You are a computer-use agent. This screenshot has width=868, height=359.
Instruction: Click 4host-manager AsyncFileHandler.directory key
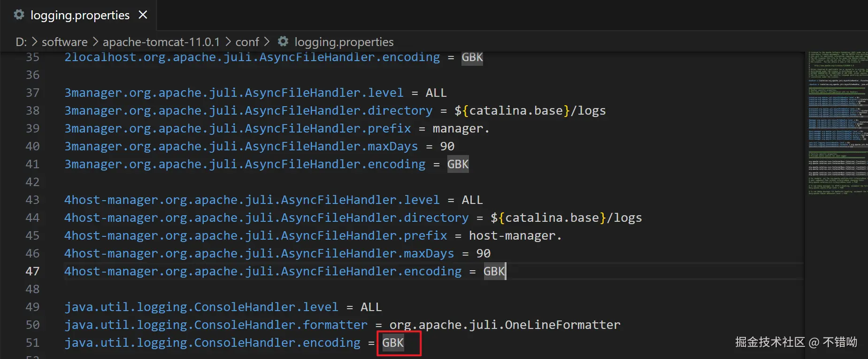[266, 218]
